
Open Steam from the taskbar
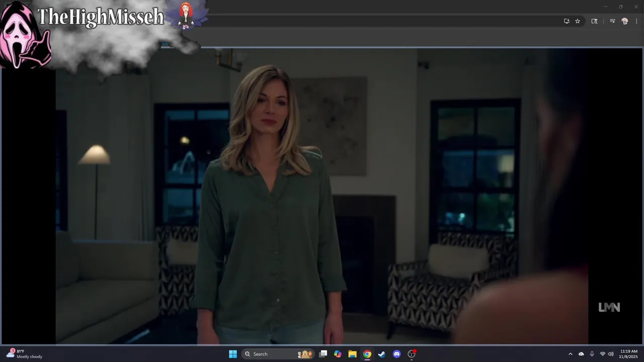tap(382, 354)
